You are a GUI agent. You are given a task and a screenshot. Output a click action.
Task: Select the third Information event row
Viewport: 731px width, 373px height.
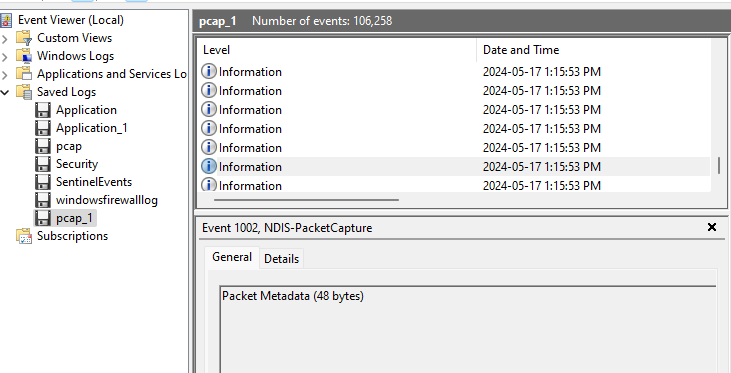click(x=455, y=110)
